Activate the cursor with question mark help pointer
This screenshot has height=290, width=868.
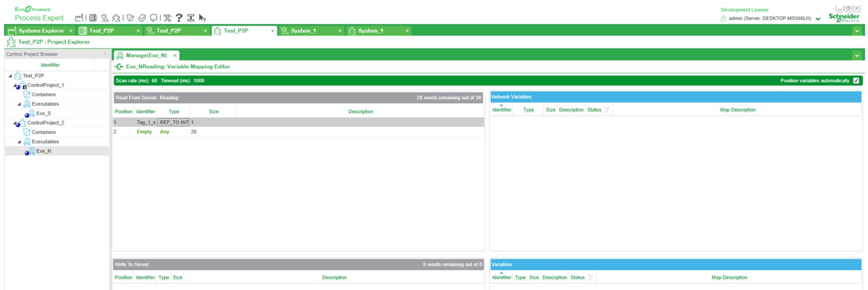coord(202,18)
